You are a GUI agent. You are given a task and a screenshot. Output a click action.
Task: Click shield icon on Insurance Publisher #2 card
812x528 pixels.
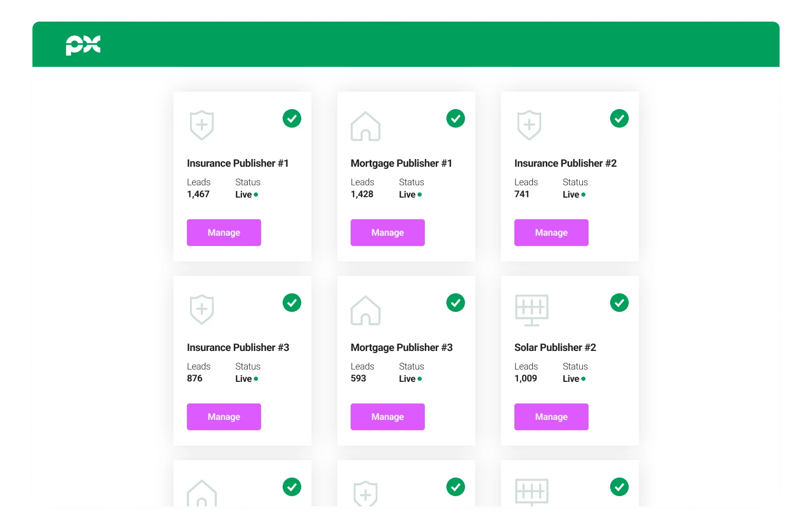529,125
